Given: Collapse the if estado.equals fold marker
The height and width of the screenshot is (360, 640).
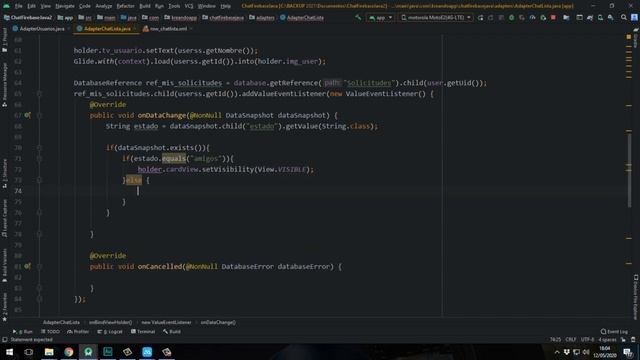Looking at the screenshot, I should pos(40,158).
